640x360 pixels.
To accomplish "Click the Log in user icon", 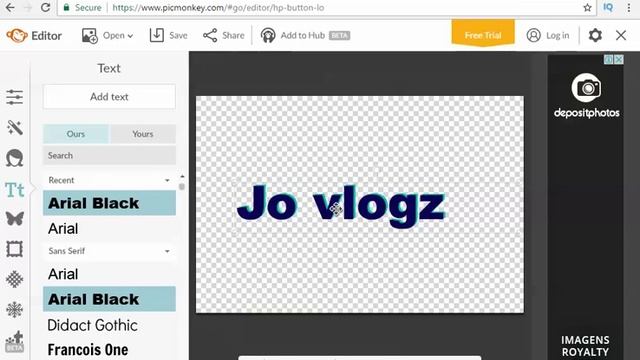I will pyautogui.click(x=533, y=36).
